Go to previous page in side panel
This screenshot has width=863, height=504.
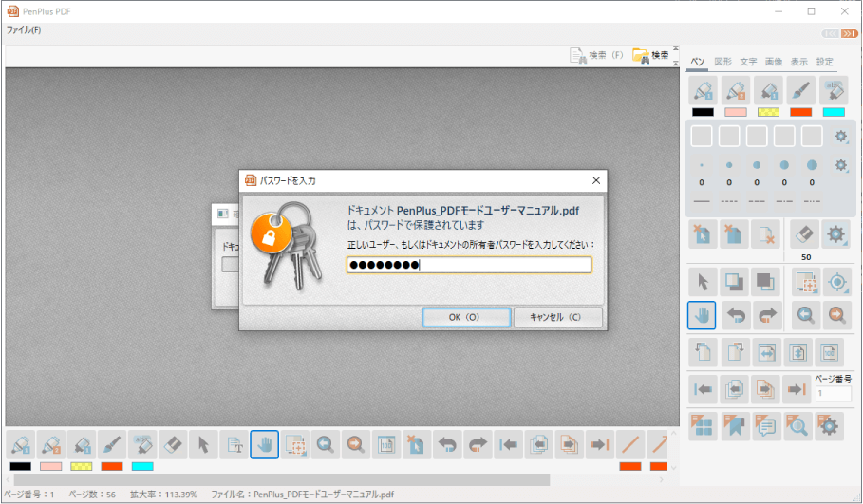click(x=734, y=389)
